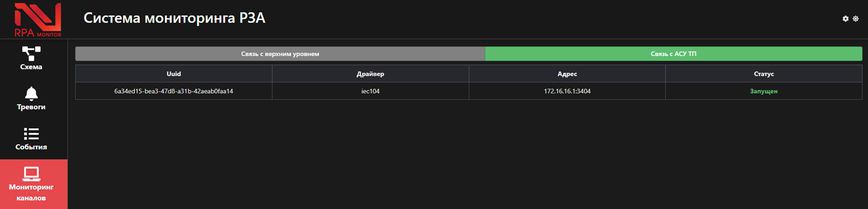Open the Схема diagram icon in sidebar
Image resolution: width=868 pixels, height=209 pixels.
click(x=31, y=53)
